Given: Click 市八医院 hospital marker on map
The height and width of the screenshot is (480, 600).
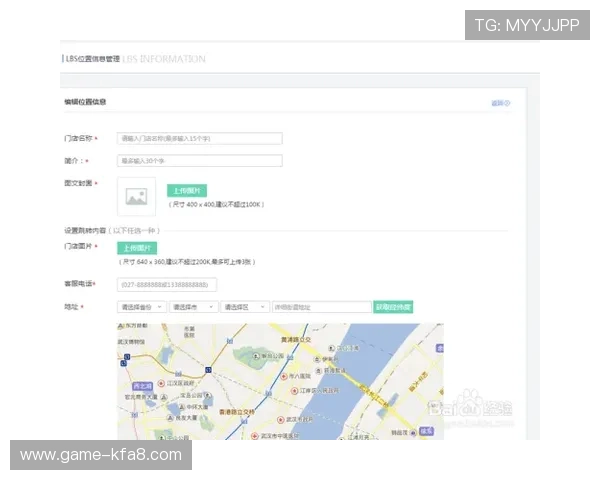Looking at the screenshot, I should 284,376.
